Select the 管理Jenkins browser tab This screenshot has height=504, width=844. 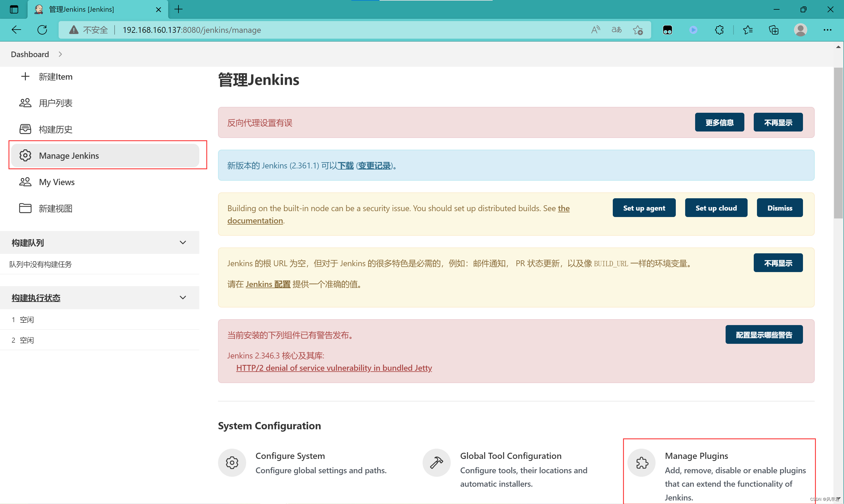coord(98,9)
